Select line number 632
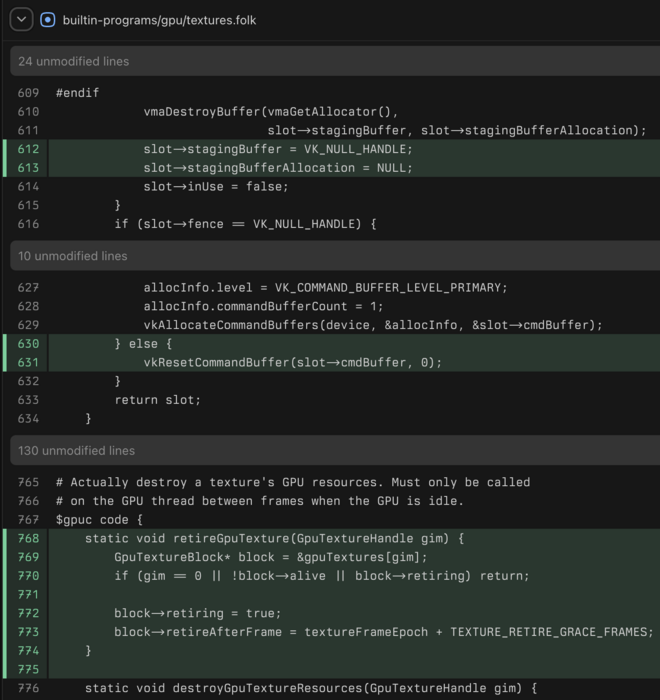 point(28,381)
